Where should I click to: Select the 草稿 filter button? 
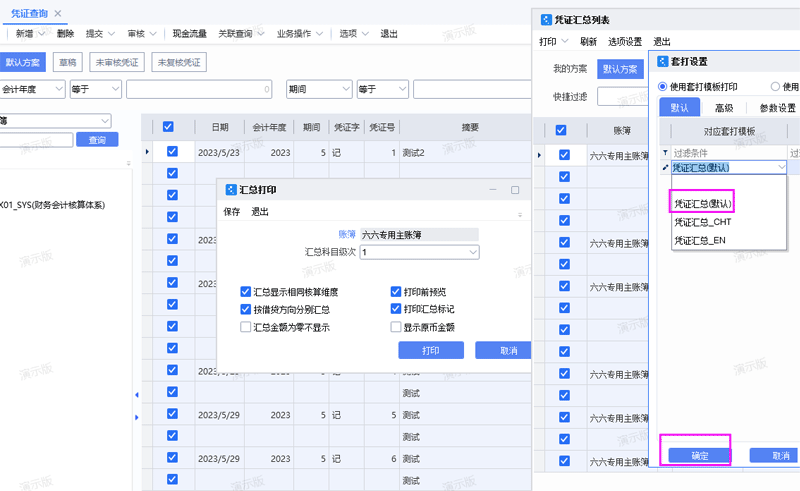point(67,62)
